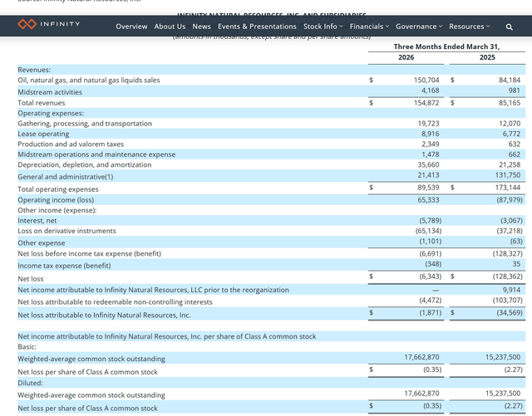Screen dimensions: 532x416
Task: Click 'Total operating expenses' label
Action: (58, 189)
